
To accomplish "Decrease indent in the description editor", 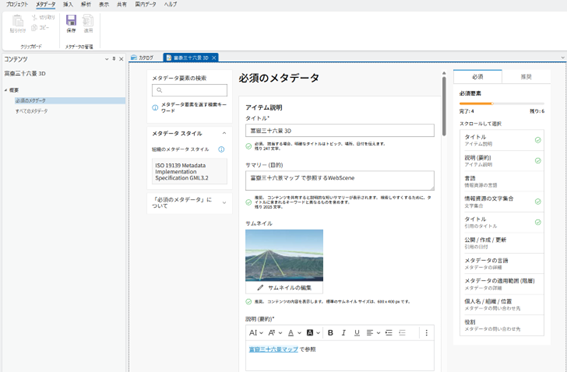I will point(402,333).
